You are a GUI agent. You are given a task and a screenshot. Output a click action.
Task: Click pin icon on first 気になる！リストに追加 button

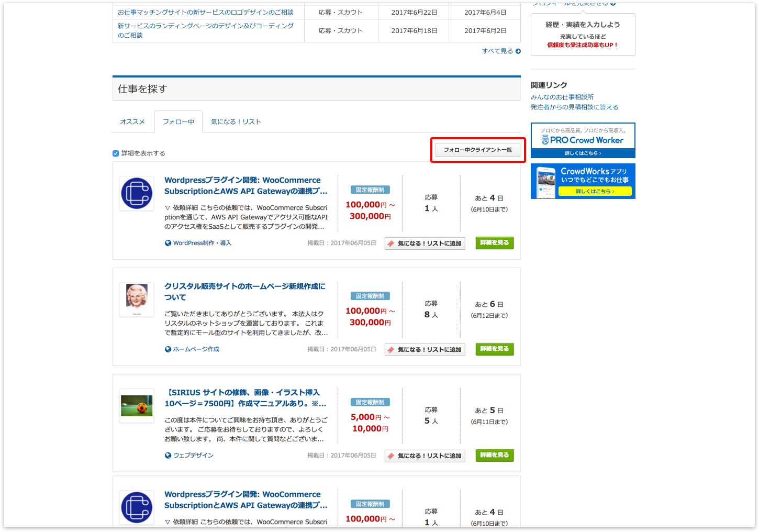(391, 243)
